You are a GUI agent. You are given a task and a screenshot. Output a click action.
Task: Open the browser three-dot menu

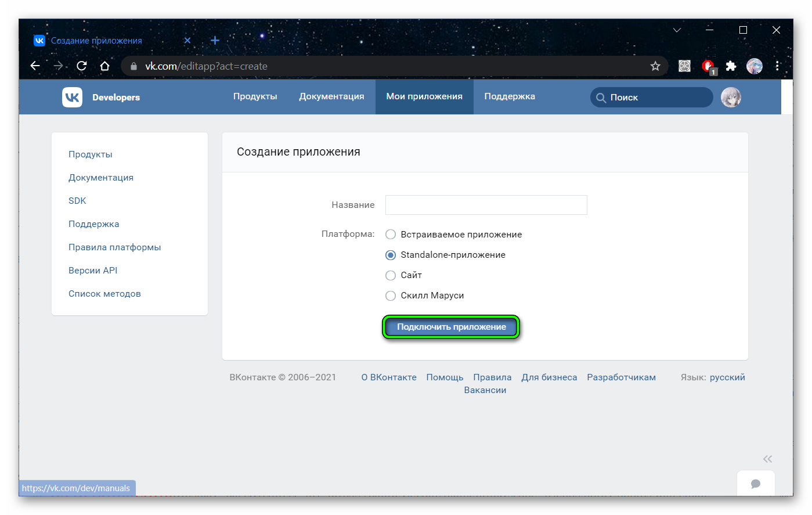coord(777,66)
